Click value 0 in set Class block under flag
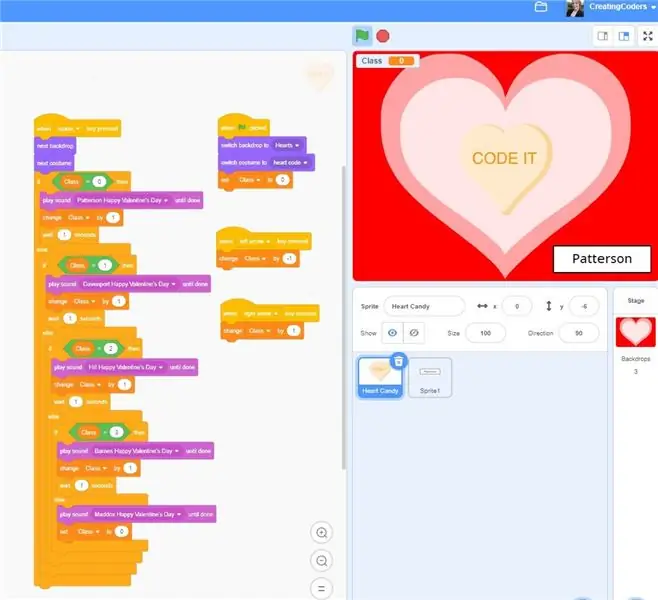658x600 pixels. 282,180
